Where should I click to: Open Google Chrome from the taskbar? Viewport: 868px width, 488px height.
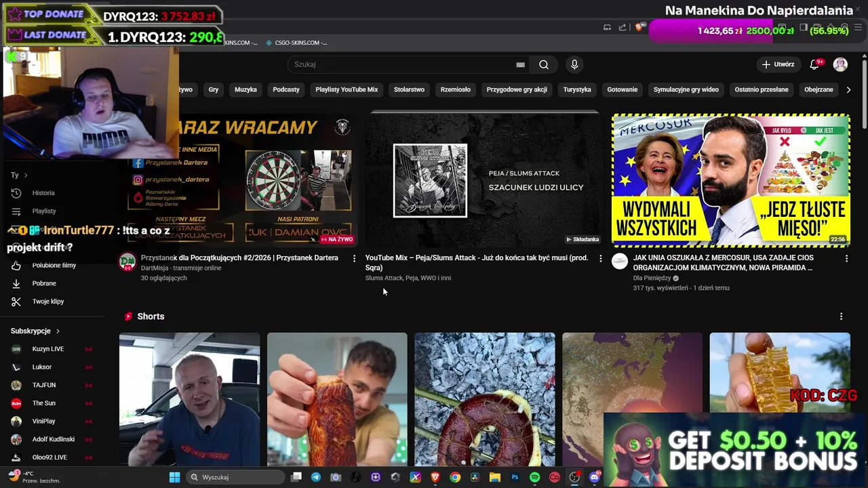(x=455, y=477)
